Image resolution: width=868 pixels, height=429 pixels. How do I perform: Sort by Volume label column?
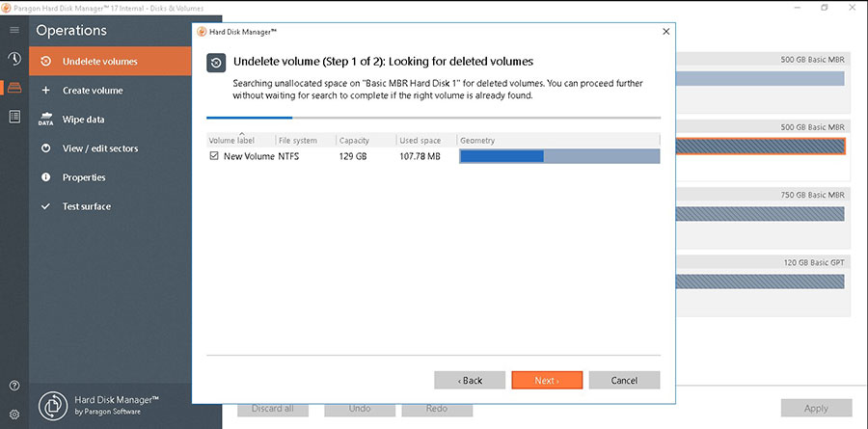tap(241, 141)
